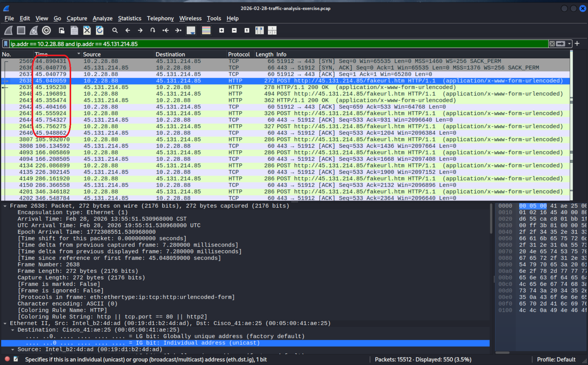Open the Analyze menu

pyautogui.click(x=102, y=18)
